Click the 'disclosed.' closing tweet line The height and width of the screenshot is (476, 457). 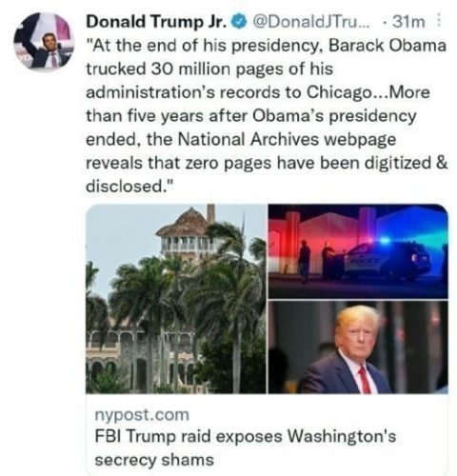(x=129, y=186)
